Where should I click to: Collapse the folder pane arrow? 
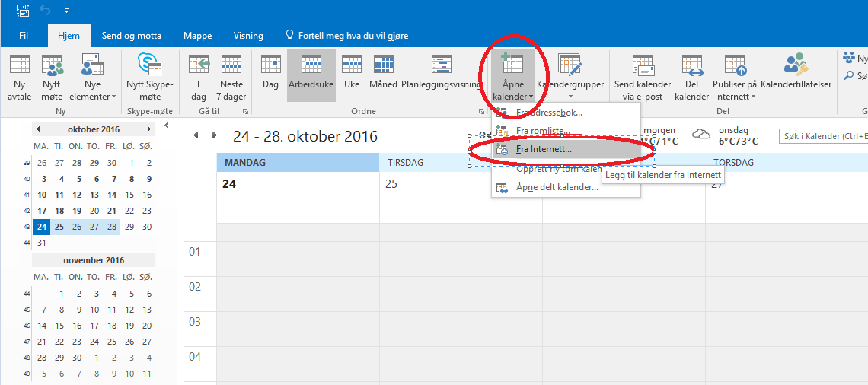[167, 126]
